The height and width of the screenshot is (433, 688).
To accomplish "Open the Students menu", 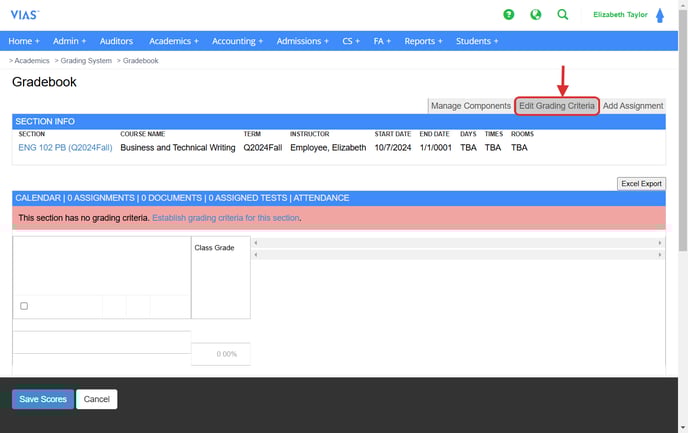I will [x=477, y=41].
